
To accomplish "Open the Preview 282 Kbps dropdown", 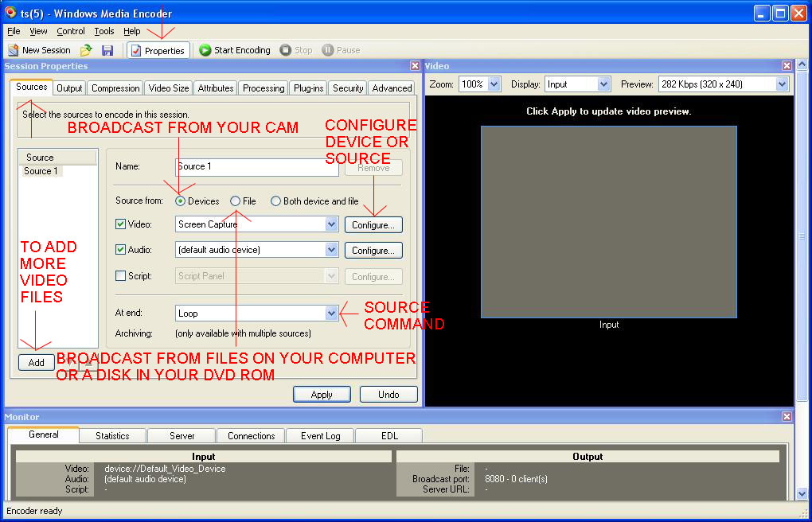I will [782, 84].
